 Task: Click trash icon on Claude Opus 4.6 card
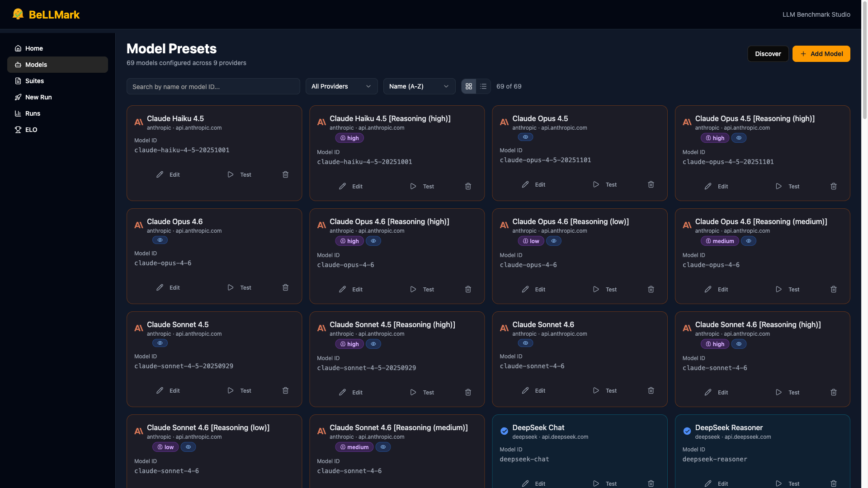coord(285,287)
